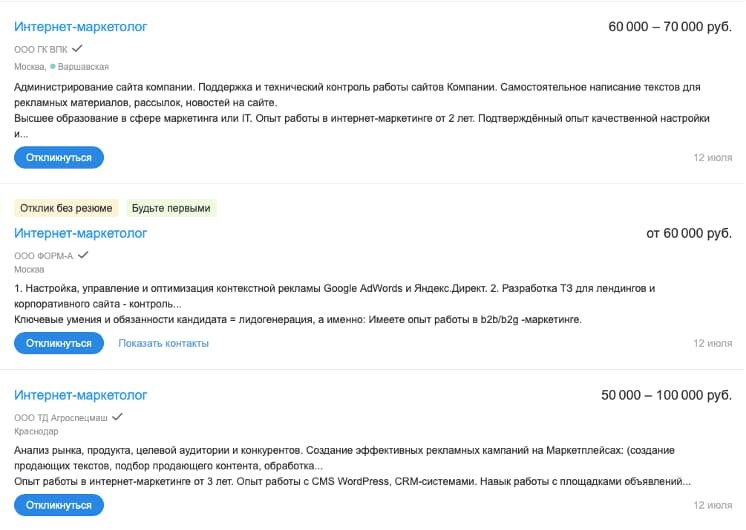Open the Интернет-маркетолог vacancy title from ООО ФОРМ-А

coord(81,233)
